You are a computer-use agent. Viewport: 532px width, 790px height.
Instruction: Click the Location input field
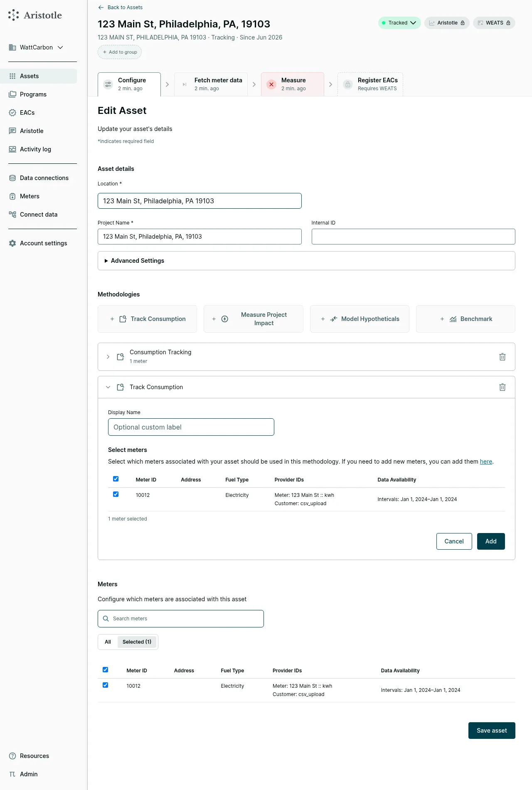199,201
